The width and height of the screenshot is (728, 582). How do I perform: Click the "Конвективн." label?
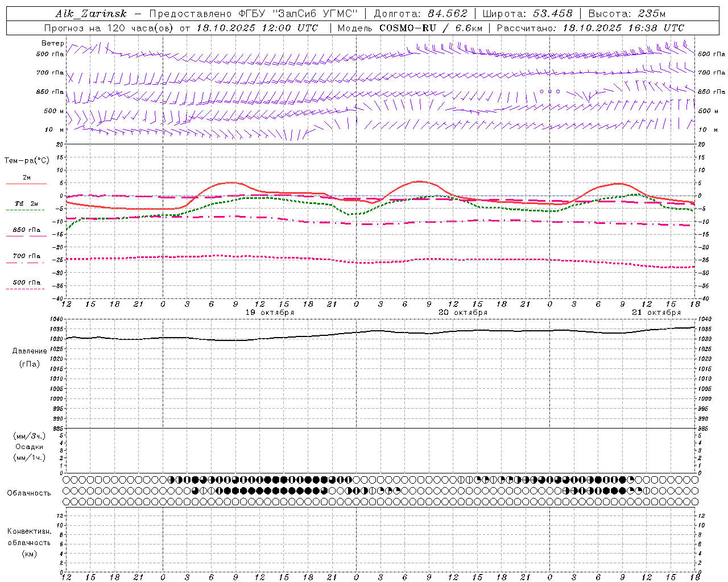pyautogui.click(x=30, y=531)
